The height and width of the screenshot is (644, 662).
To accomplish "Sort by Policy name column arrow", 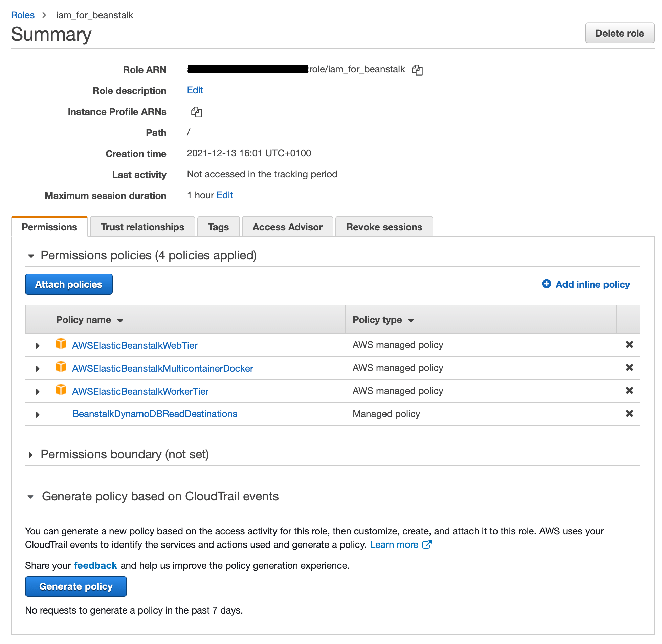I will coord(120,321).
